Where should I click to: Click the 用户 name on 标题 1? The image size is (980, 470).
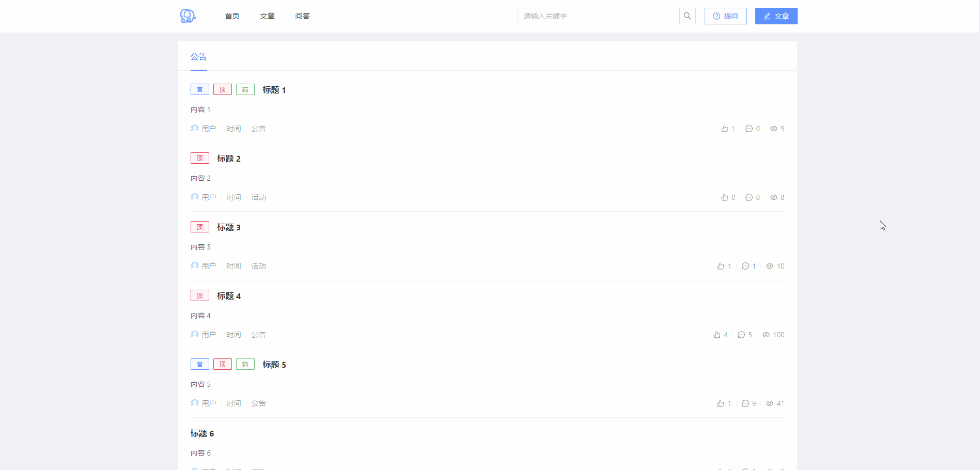(x=209, y=129)
